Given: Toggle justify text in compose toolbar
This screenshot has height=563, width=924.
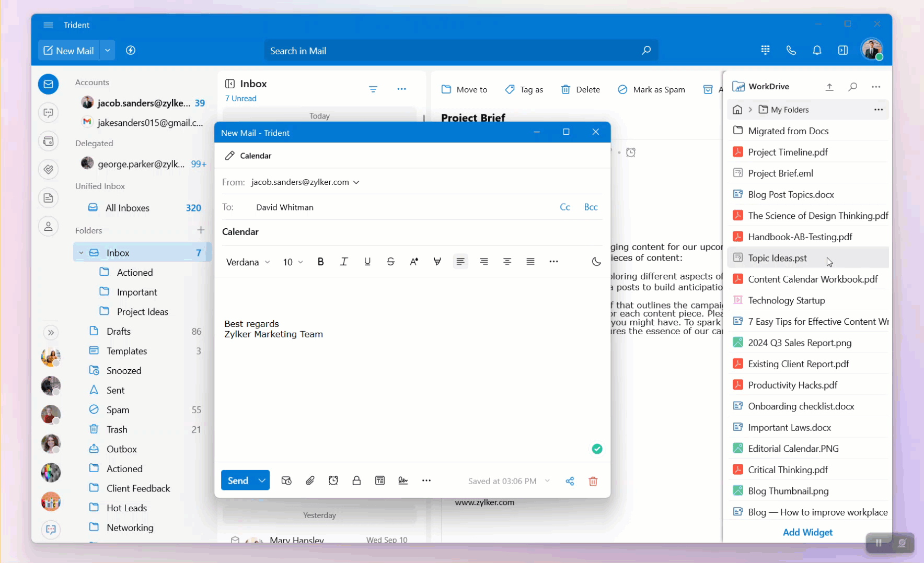Looking at the screenshot, I should (530, 262).
